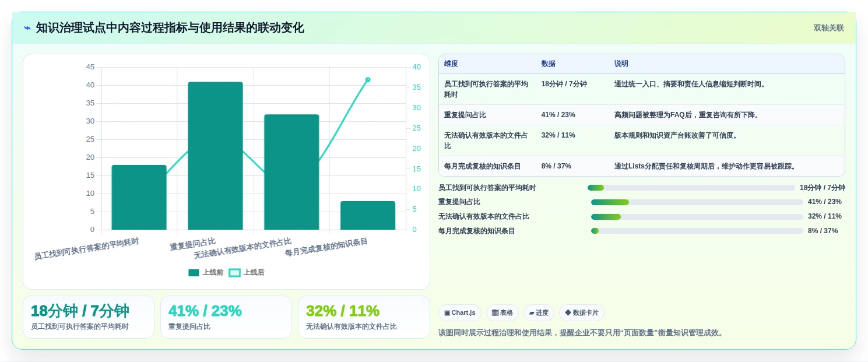Click the lightning icon beside the title
The image size is (868, 362).
tap(27, 28)
